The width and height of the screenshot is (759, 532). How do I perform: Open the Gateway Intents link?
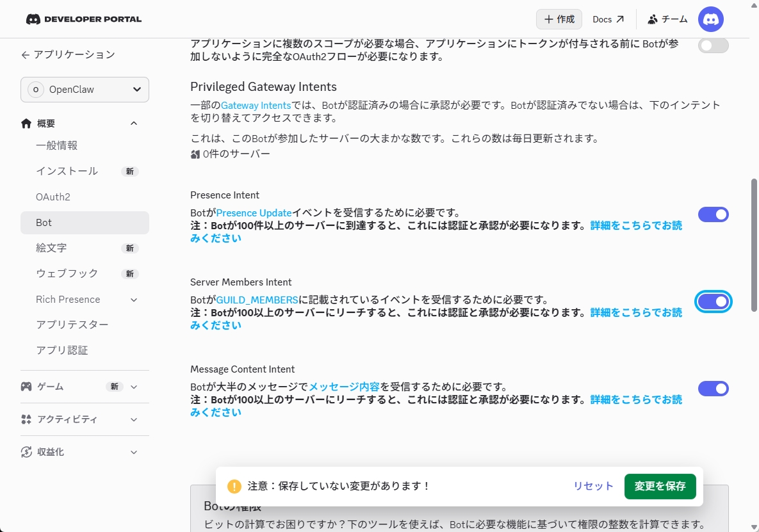tap(256, 105)
